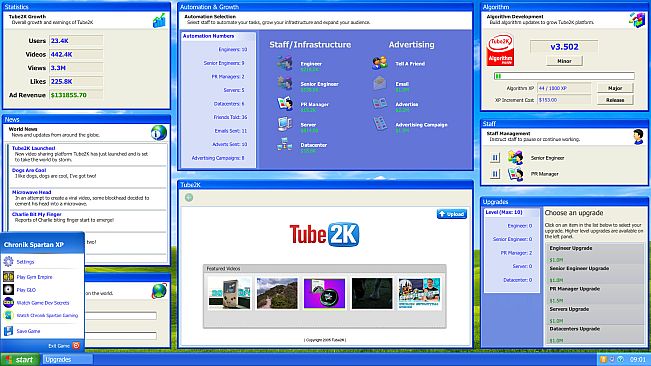Open the Windows start button
This screenshot has width=651, height=366.
20,360
